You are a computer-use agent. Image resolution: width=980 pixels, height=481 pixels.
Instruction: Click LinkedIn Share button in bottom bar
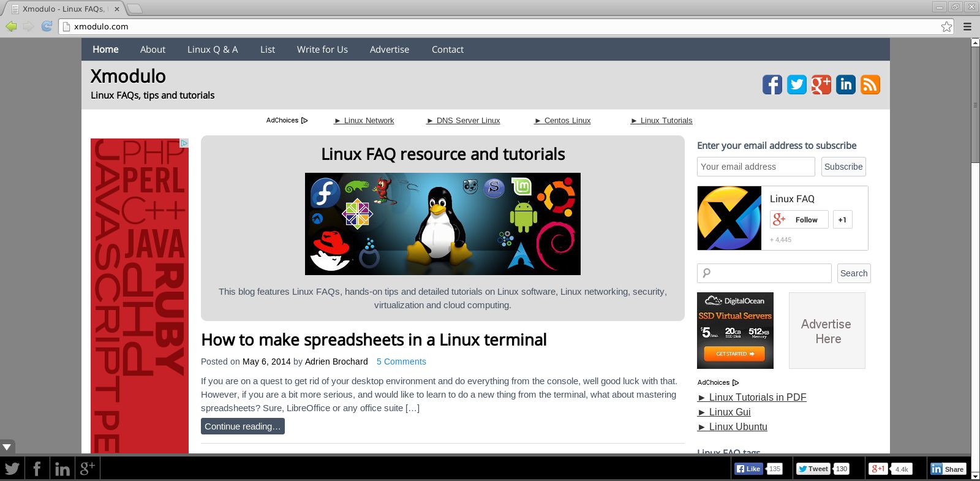tap(948, 469)
